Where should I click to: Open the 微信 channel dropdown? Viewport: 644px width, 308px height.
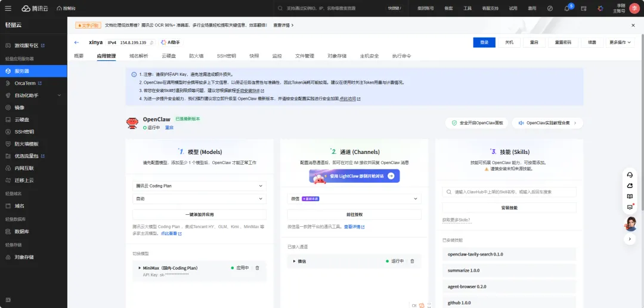tap(354, 199)
